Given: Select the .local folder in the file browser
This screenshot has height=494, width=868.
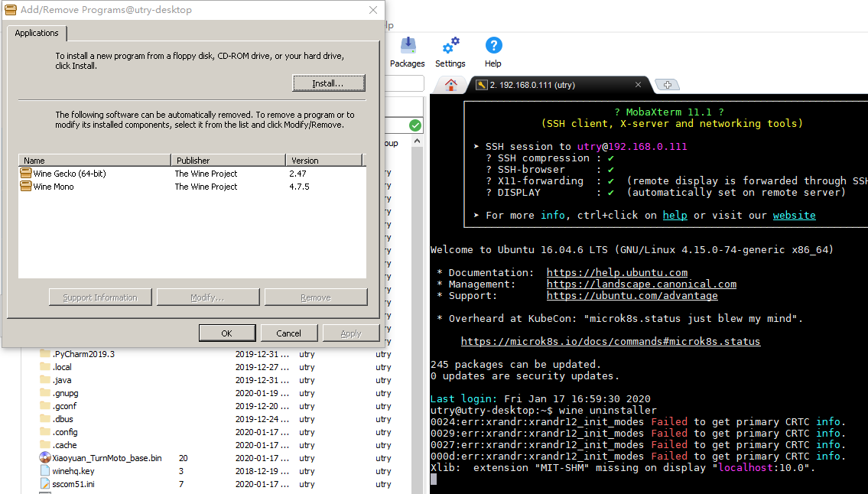Looking at the screenshot, I should [62, 367].
